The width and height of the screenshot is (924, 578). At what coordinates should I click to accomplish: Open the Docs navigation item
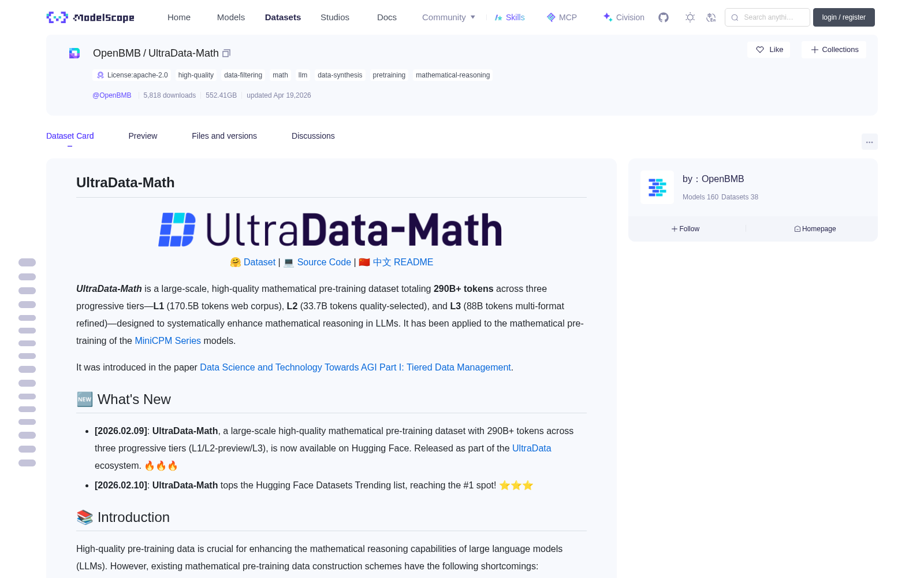pos(387,17)
